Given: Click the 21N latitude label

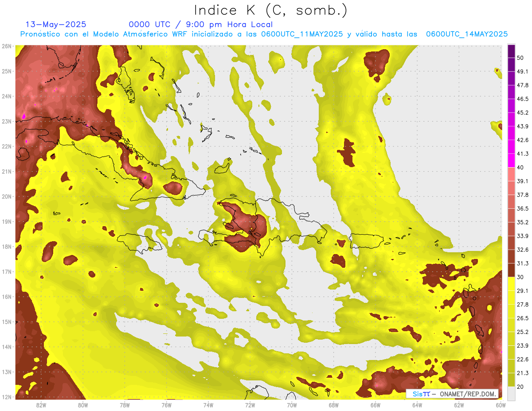Looking at the screenshot, I should pyautogui.click(x=7, y=172).
